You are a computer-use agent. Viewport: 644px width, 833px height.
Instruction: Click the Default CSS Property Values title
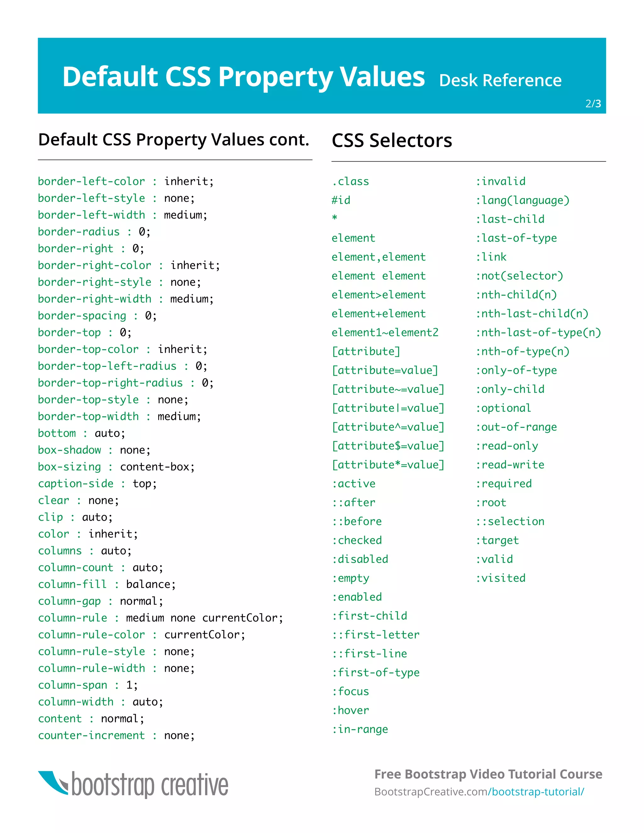243,77
